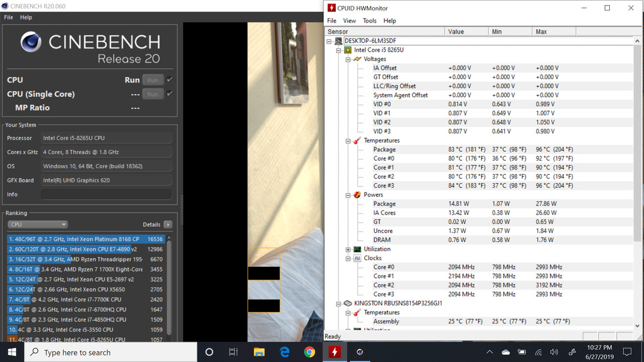
Task: Open the OneDrive cloud tray icon
Action: point(506,352)
